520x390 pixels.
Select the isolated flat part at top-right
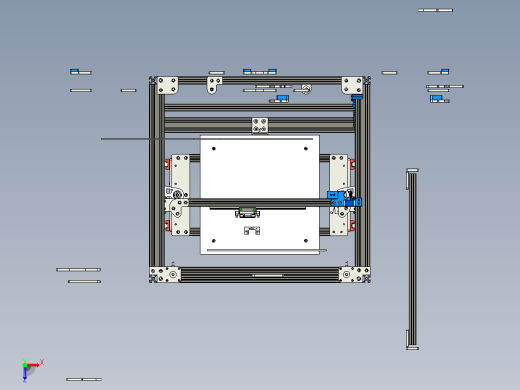(435, 10)
